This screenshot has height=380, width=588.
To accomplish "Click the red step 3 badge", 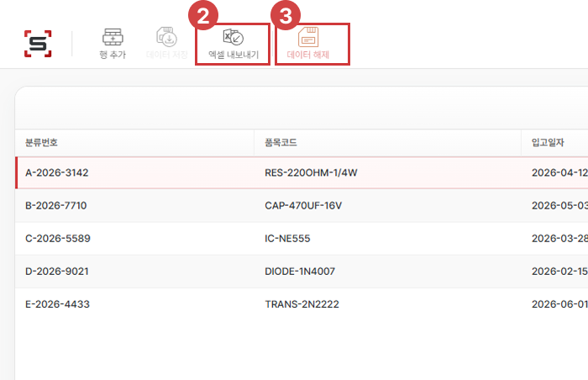I will point(285,16).
